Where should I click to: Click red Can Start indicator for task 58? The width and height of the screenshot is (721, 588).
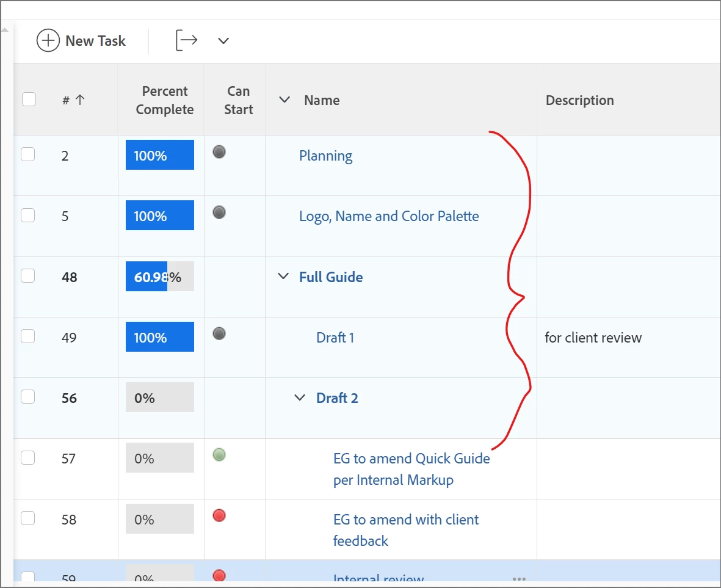[x=219, y=515]
